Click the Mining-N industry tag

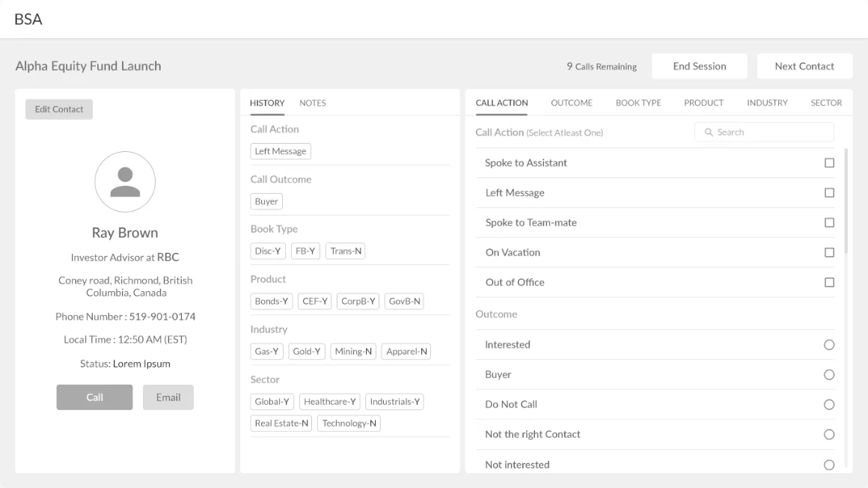(353, 351)
